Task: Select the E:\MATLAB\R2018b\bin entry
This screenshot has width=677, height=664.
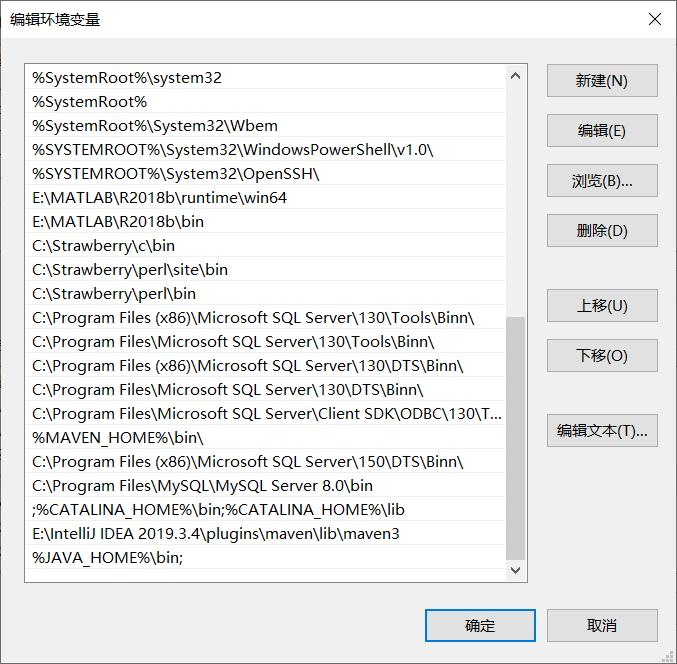Action: 265,221
